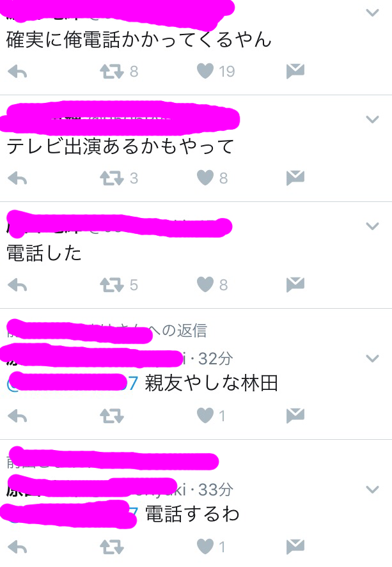The width and height of the screenshot is (392, 567).
Task: Like the tweet with 19 likes
Action: tap(205, 71)
